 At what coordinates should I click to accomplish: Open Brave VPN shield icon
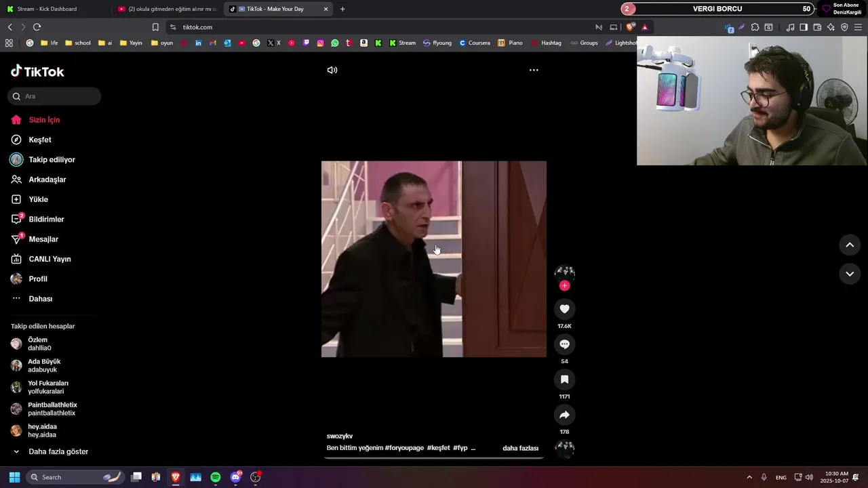click(844, 27)
